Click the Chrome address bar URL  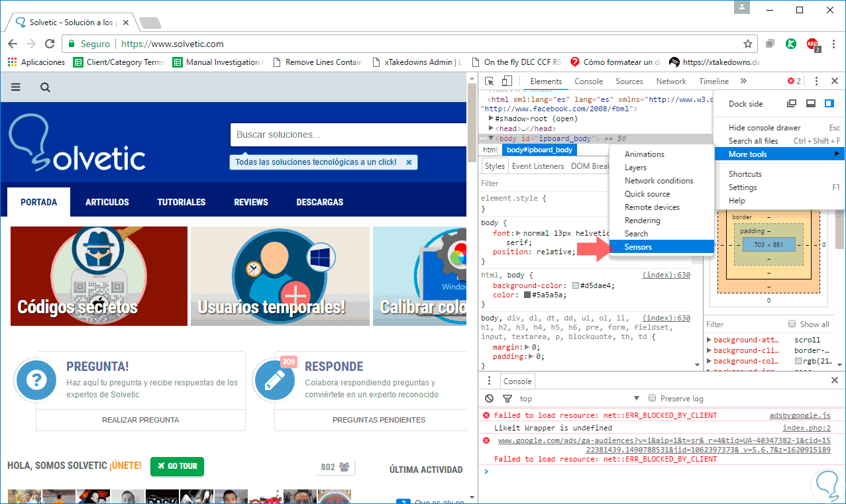[172, 44]
